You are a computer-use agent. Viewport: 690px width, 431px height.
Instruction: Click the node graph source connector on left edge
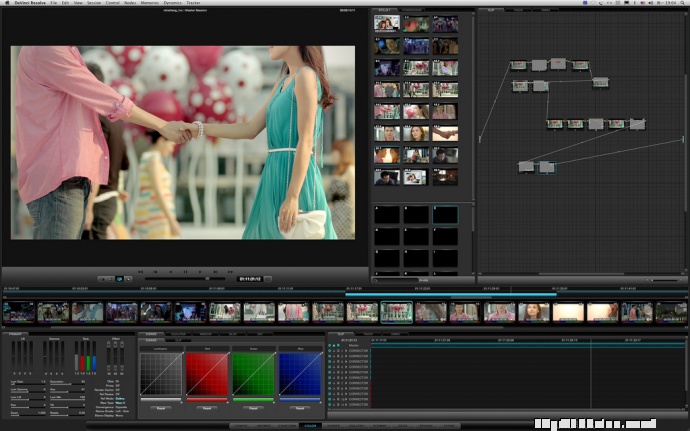point(480,139)
